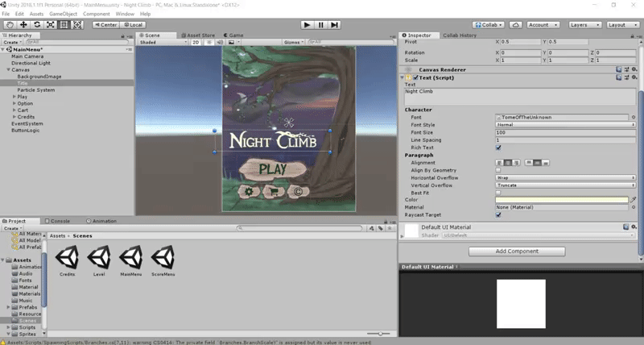Screen dimensions: 644x345
Task: Click the Add Component button
Action: (517, 251)
